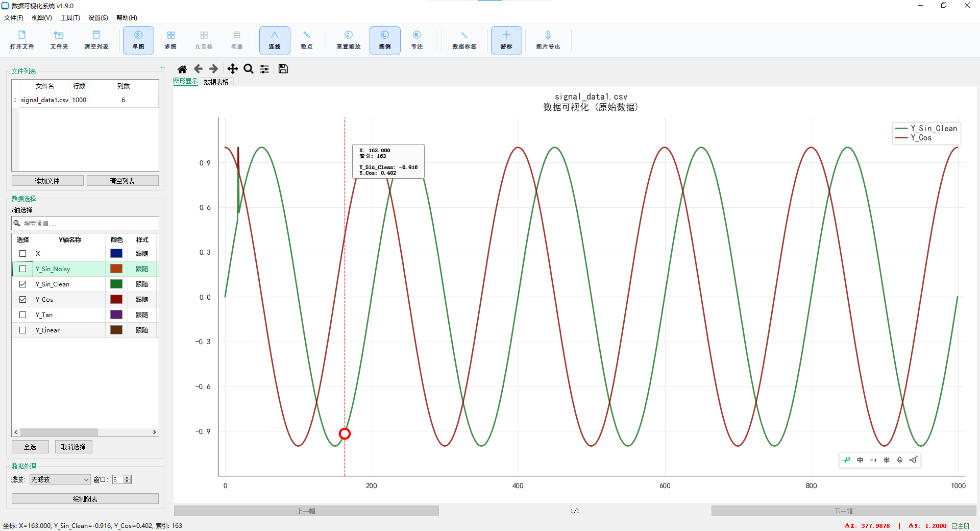Collapse the left panel arrow icon
The height and width of the screenshot is (531, 980).
click(x=162, y=67)
